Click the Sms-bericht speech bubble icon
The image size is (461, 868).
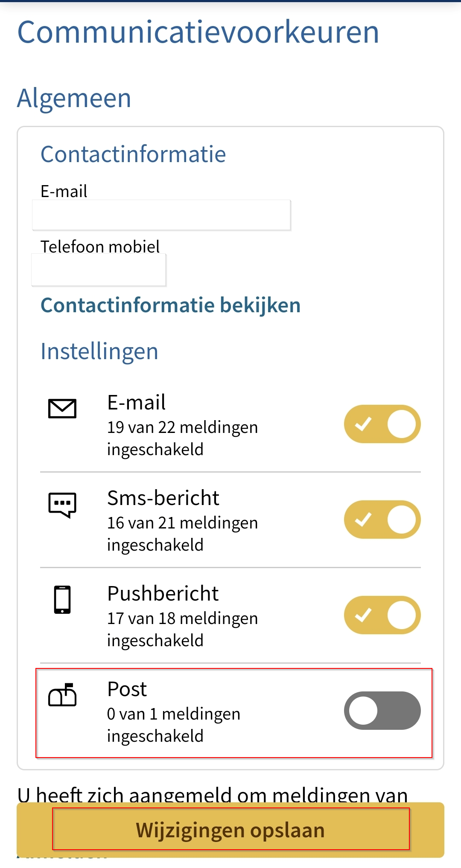point(62,505)
